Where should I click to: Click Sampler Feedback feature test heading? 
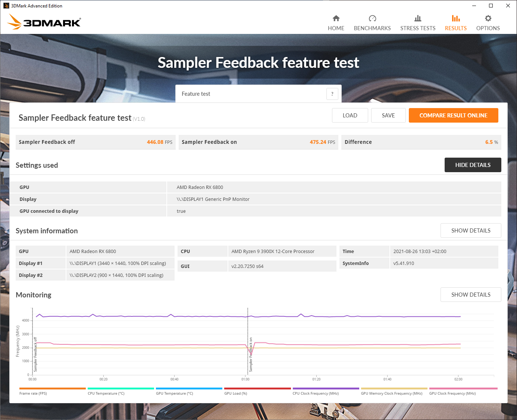tap(75, 118)
